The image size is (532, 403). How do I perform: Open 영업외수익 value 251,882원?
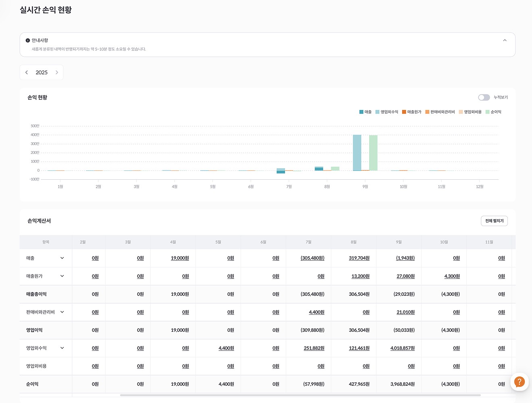314,348
